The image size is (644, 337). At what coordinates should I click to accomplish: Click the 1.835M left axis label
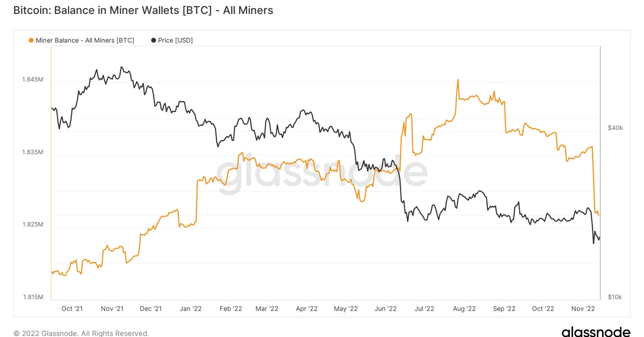(32, 152)
